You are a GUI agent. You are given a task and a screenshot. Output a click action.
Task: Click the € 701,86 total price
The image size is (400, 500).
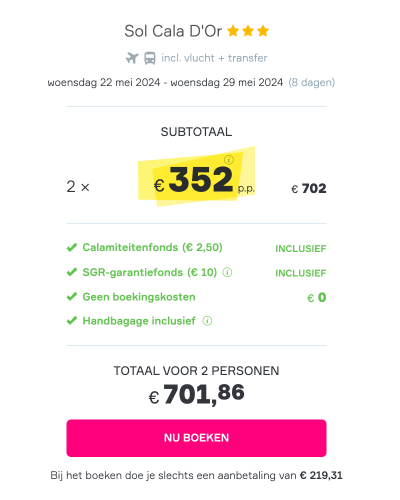click(196, 394)
